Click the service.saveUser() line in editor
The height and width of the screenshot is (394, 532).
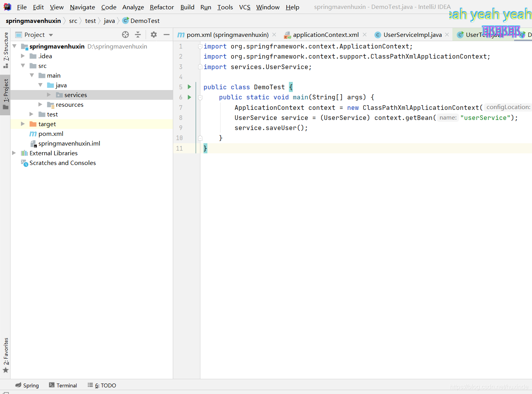pyautogui.click(x=271, y=128)
